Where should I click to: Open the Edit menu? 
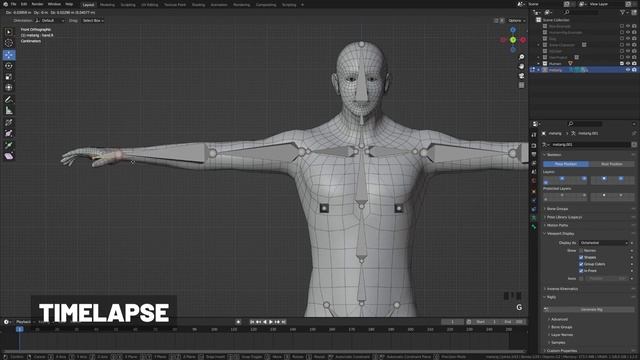pos(24,4)
